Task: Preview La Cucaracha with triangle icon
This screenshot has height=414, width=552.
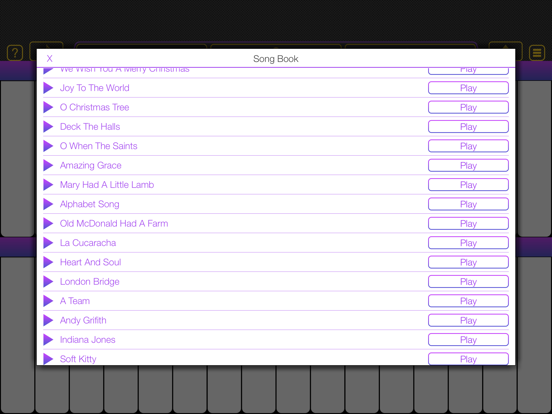Action: pyautogui.click(x=48, y=243)
